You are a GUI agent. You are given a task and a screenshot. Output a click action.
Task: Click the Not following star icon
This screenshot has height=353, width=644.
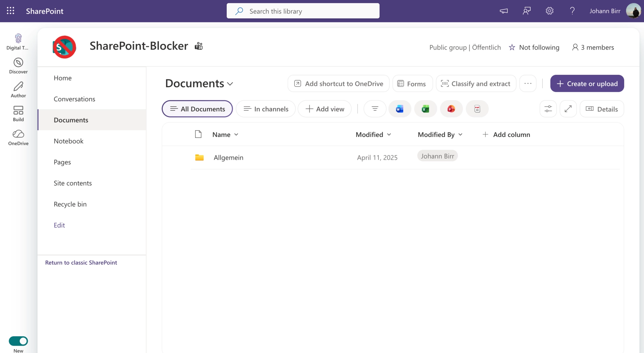pos(512,47)
